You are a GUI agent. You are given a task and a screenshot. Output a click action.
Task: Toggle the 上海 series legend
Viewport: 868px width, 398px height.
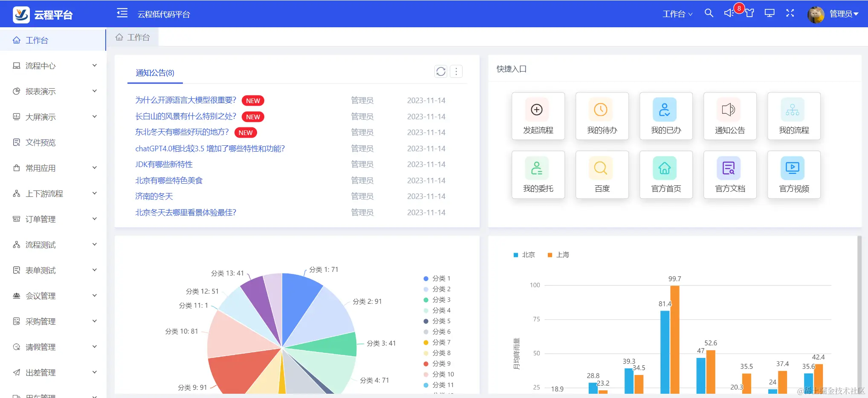tap(558, 254)
